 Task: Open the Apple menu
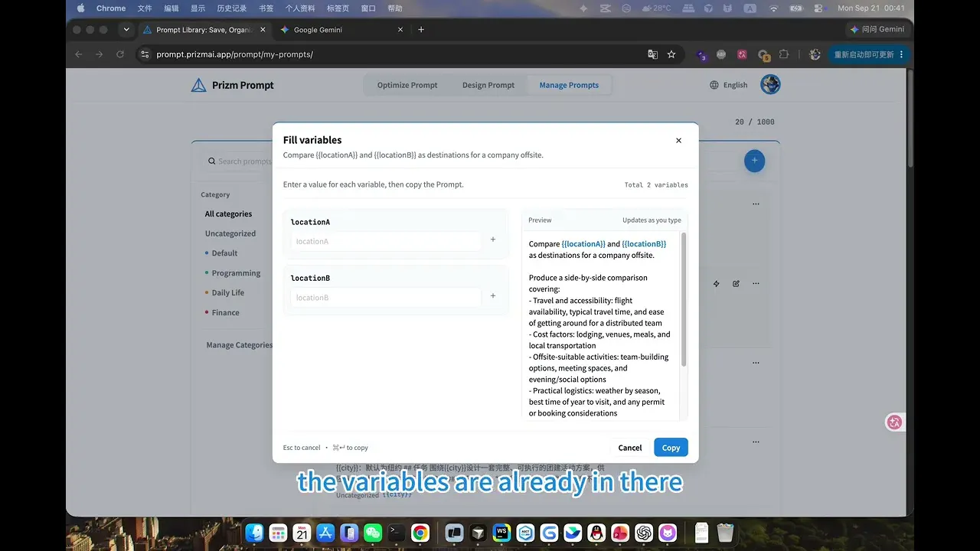80,8
